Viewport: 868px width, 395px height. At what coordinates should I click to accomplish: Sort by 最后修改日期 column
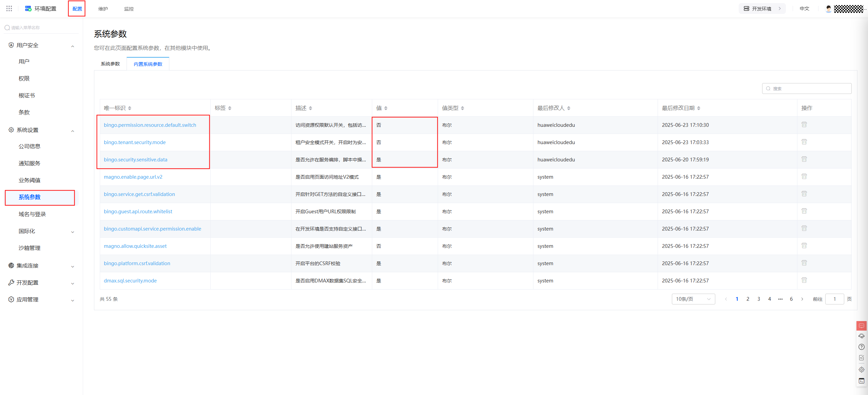click(x=698, y=108)
